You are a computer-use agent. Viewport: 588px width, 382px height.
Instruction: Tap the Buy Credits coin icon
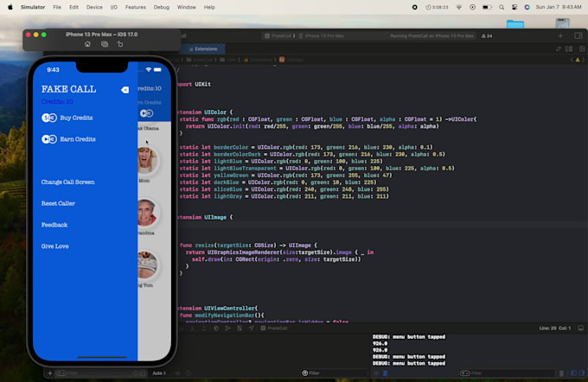49,118
